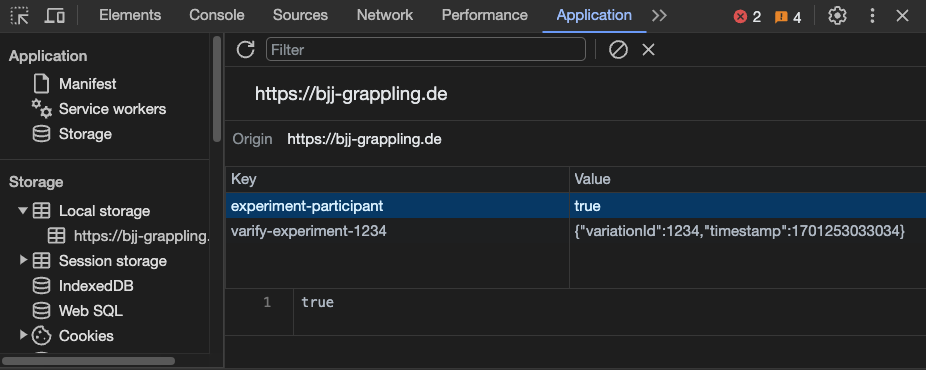
Task: Show more tabs with double chevron
Action: (x=659, y=16)
